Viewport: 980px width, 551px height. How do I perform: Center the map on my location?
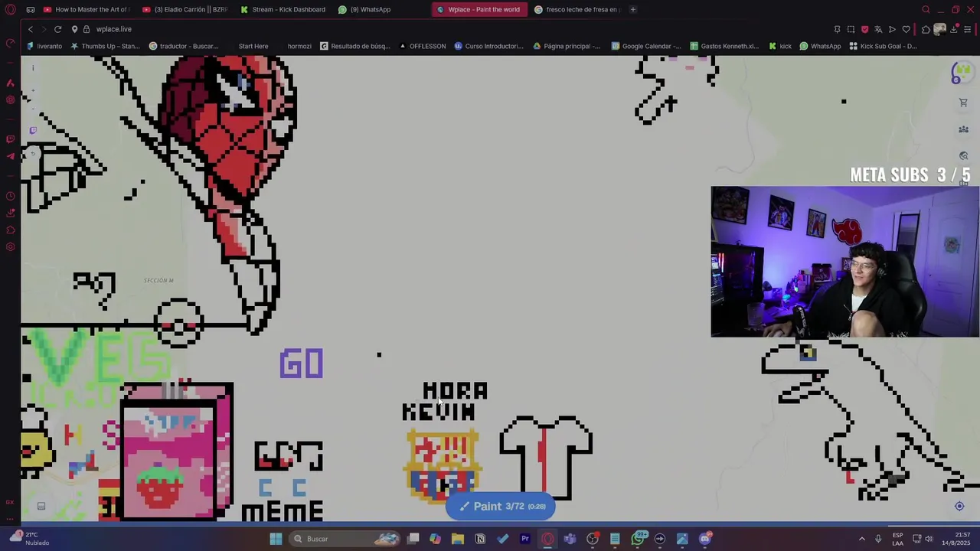click(959, 506)
